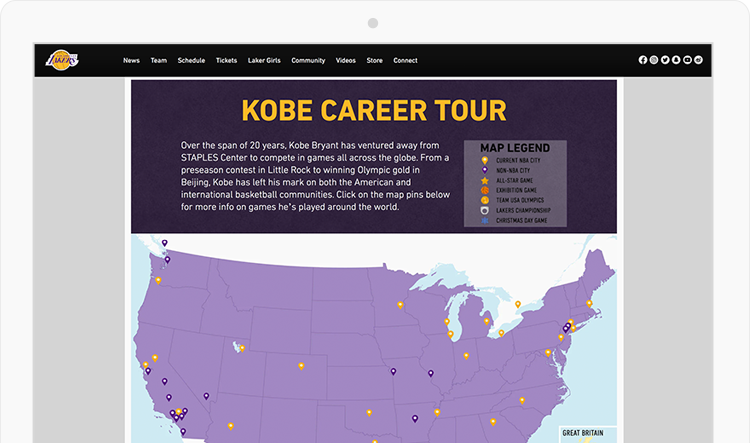Image resolution: width=750 pixels, height=443 pixels.
Task: Select the purple Vancouver map pin
Action: coord(165,243)
